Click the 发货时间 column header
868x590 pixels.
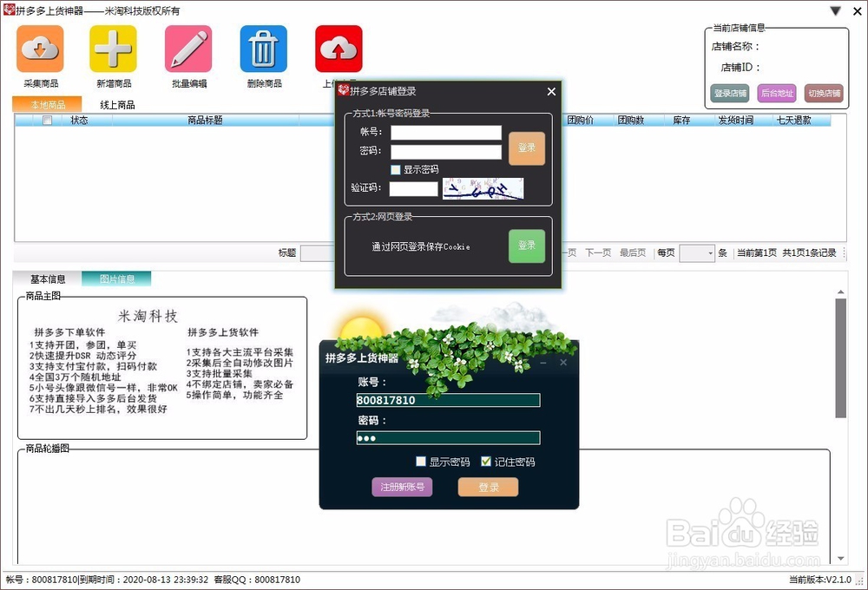736,120
